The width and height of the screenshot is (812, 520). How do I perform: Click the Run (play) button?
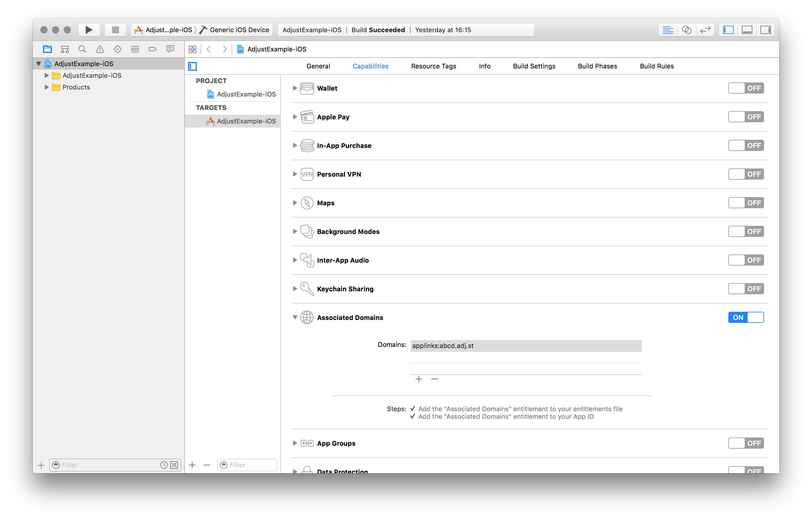[89, 30]
